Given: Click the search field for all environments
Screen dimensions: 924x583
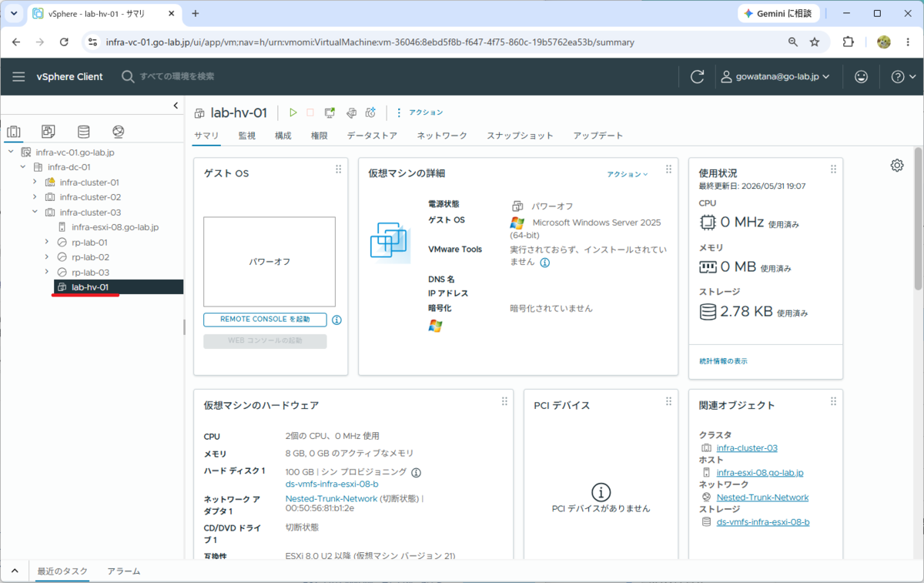Looking at the screenshot, I should coord(177,76).
